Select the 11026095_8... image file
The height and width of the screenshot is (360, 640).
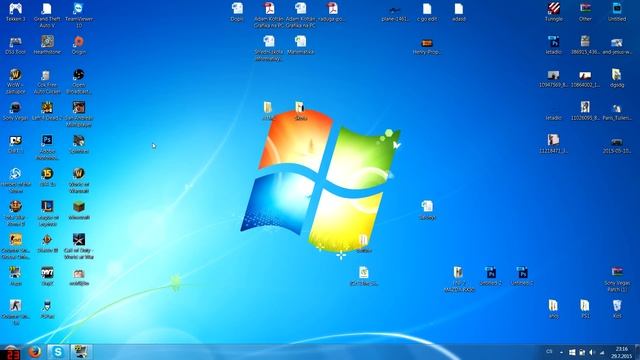point(585,111)
